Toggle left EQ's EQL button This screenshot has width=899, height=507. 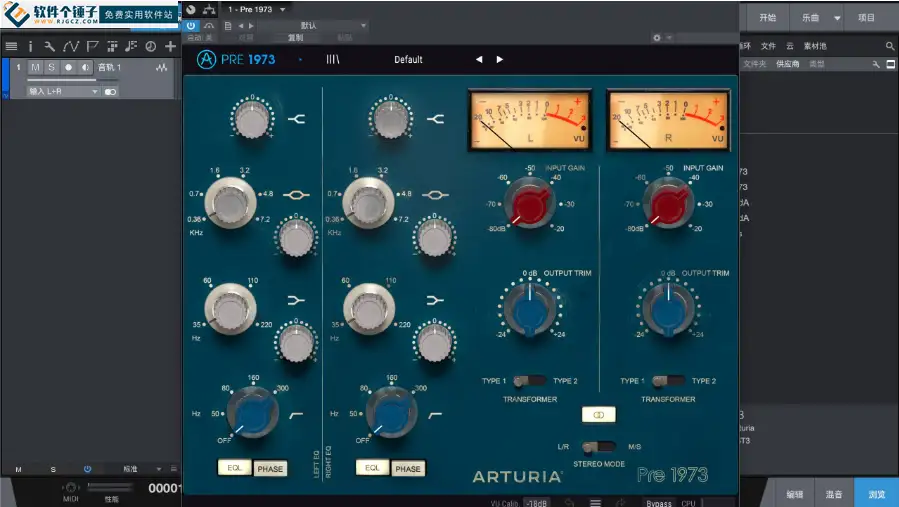pyautogui.click(x=234, y=468)
